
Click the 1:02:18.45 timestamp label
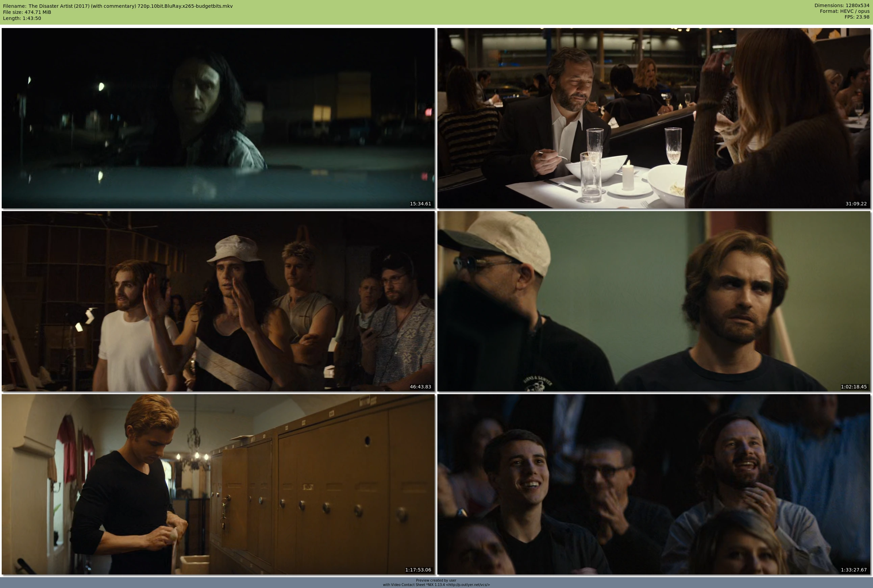coord(853,387)
